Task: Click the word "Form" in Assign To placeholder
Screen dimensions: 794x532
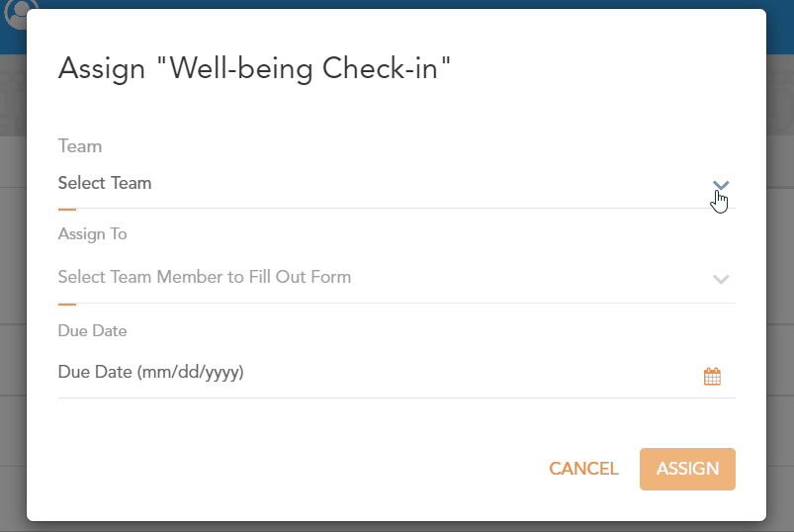Action: 331,277
